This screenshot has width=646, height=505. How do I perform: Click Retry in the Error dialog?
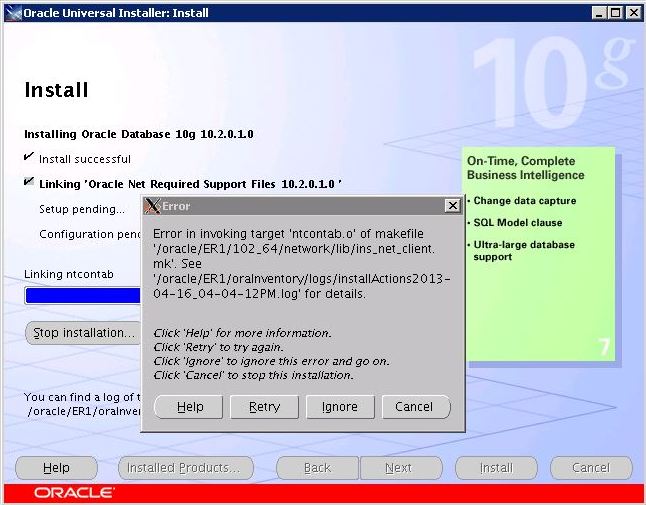(264, 407)
